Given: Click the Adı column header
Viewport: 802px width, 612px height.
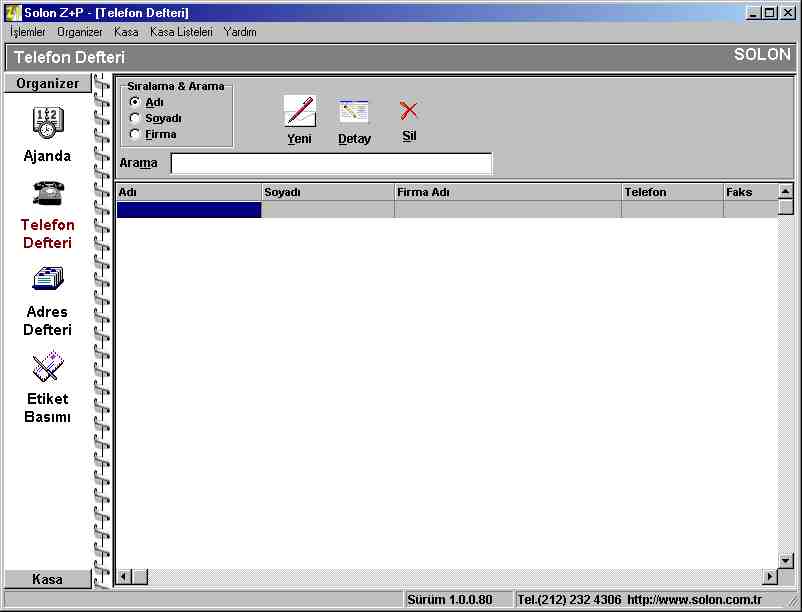Looking at the screenshot, I should (189, 192).
